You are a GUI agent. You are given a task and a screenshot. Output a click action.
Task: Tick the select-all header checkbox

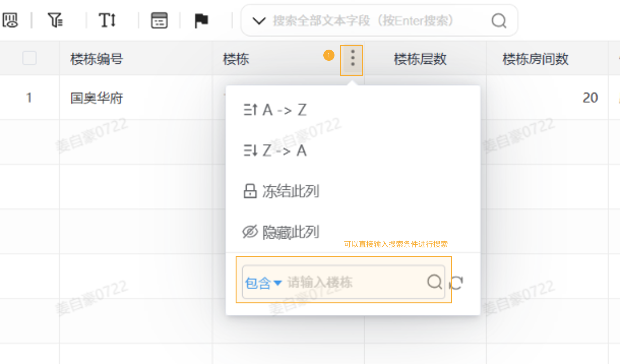tap(29, 58)
